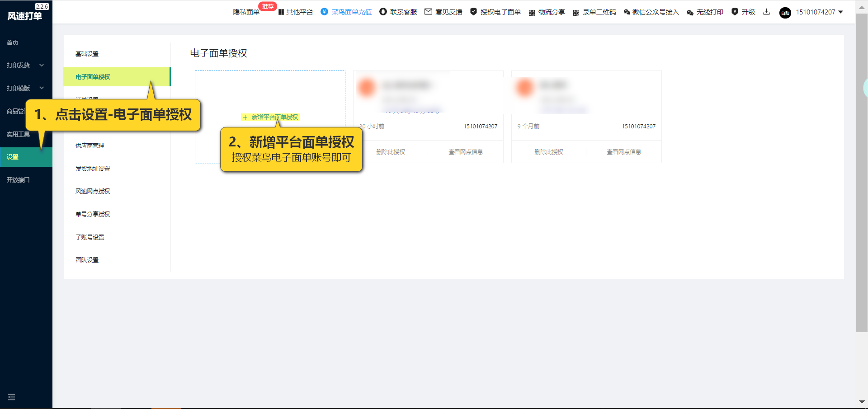Click the 微信公众号接入 WeChat icon

(627, 12)
